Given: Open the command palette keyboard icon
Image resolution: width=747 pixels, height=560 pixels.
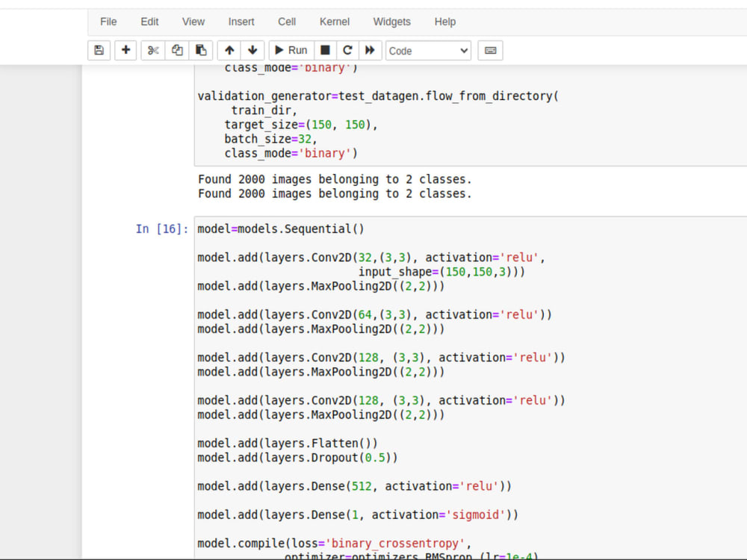Looking at the screenshot, I should [x=490, y=51].
